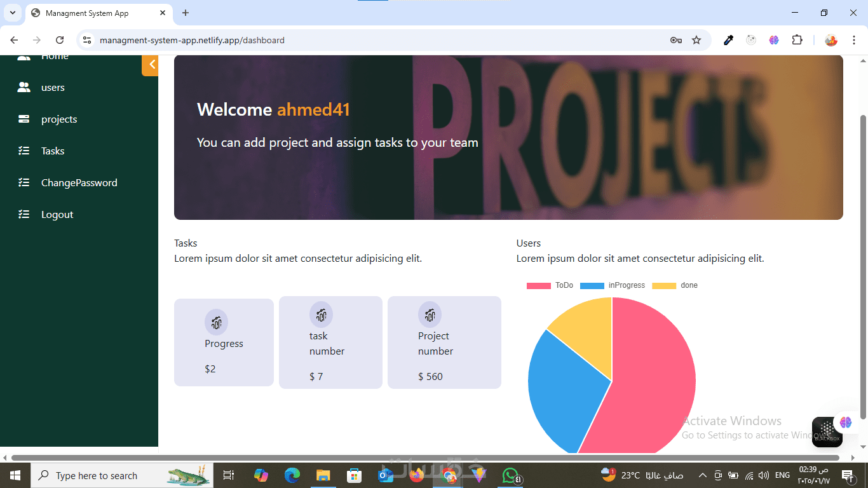Open the volume control in tray
Image resolution: width=868 pixels, height=488 pixels.
click(764, 475)
